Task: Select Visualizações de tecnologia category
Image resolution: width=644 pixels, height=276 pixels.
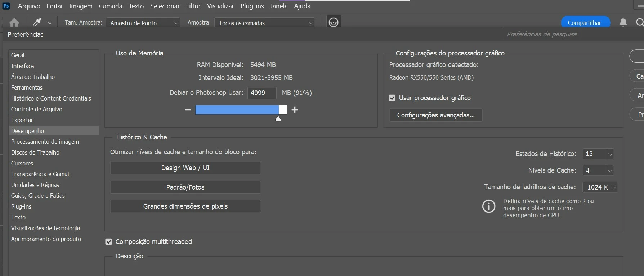Action: [54, 228]
